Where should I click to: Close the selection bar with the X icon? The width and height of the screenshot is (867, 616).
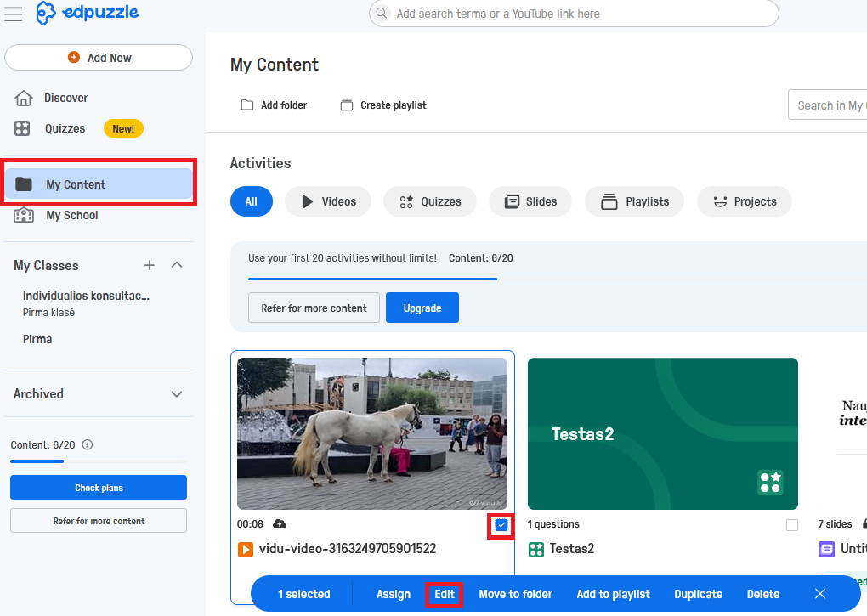(x=820, y=594)
